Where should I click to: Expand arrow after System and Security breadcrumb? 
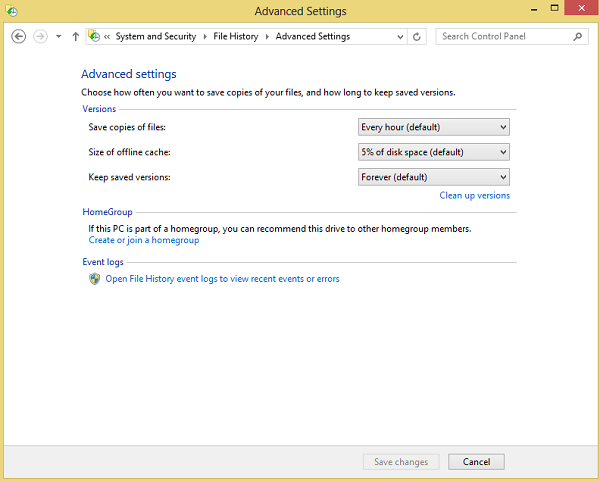coord(205,37)
